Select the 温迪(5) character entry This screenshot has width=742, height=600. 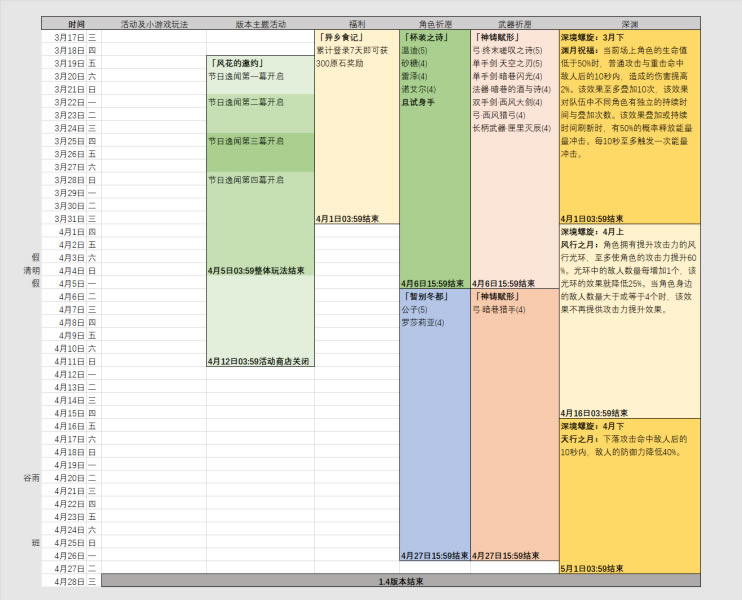414,50
